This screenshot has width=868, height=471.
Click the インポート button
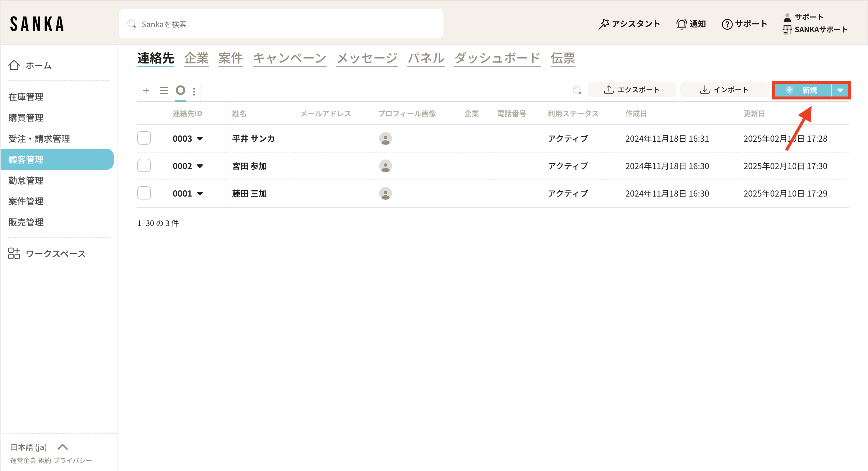point(724,90)
